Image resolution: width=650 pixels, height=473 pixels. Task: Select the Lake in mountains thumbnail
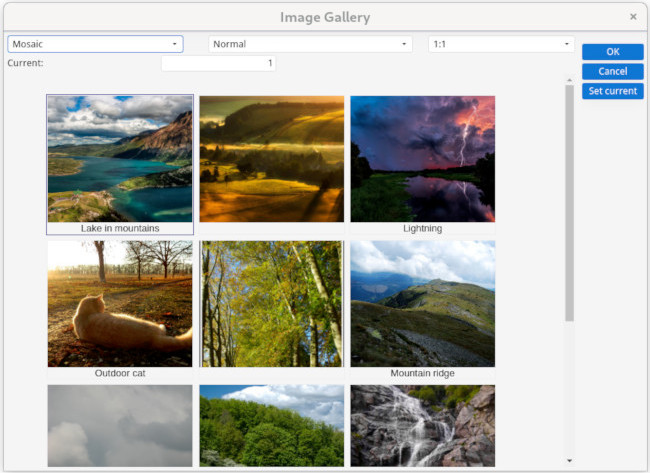tap(120, 159)
